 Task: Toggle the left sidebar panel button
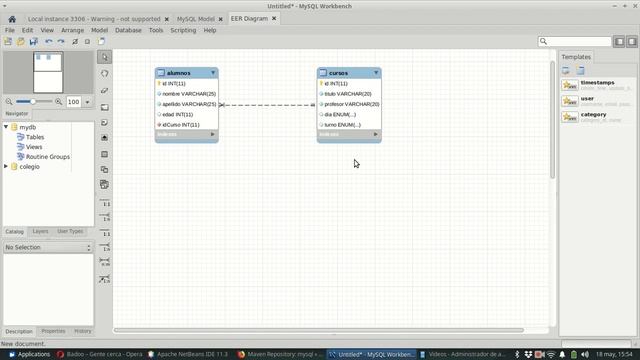point(619,41)
